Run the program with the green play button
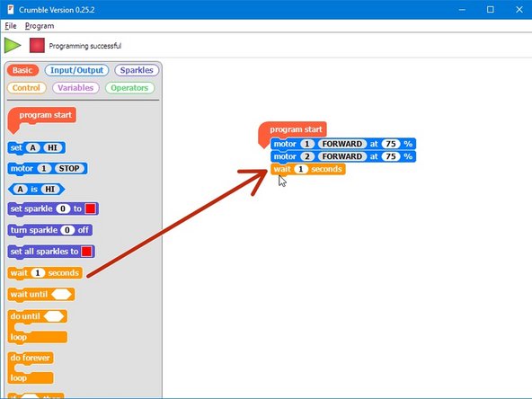The image size is (532, 399). 13,46
